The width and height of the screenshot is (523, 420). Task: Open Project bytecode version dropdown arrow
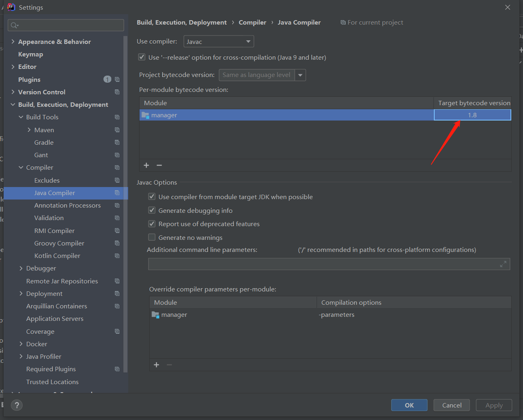click(x=300, y=75)
